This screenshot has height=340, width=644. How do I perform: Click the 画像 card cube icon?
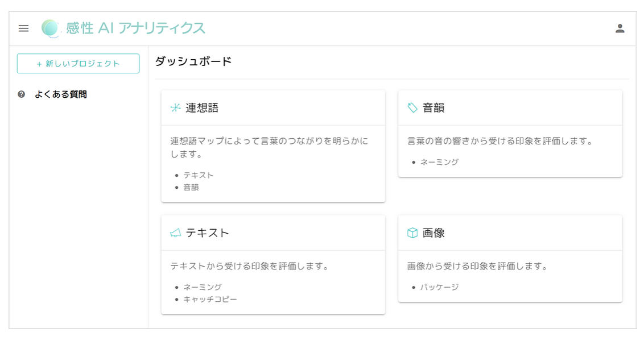[x=412, y=233]
